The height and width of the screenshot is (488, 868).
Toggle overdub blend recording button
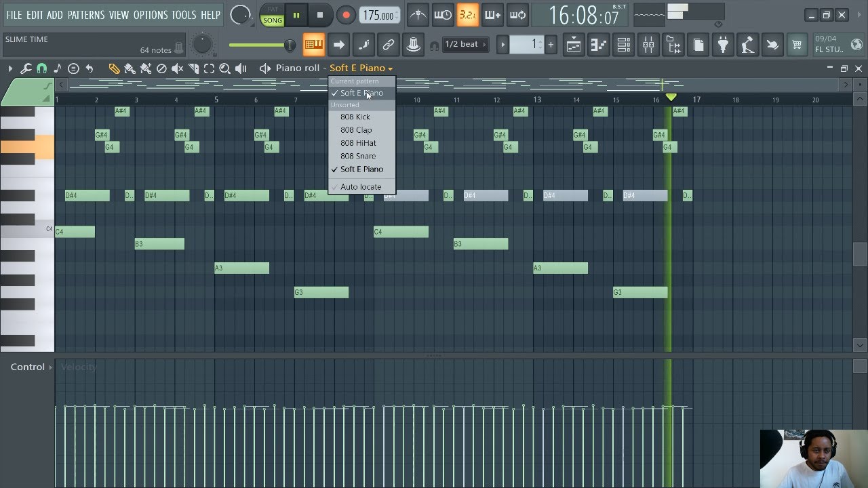492,15
